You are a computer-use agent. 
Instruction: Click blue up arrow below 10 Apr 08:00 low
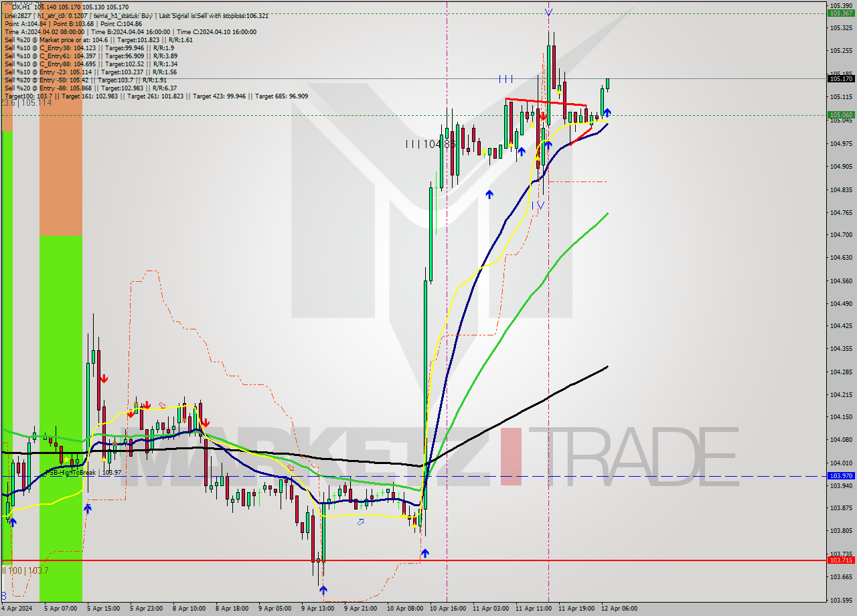[x=424, y=554]
